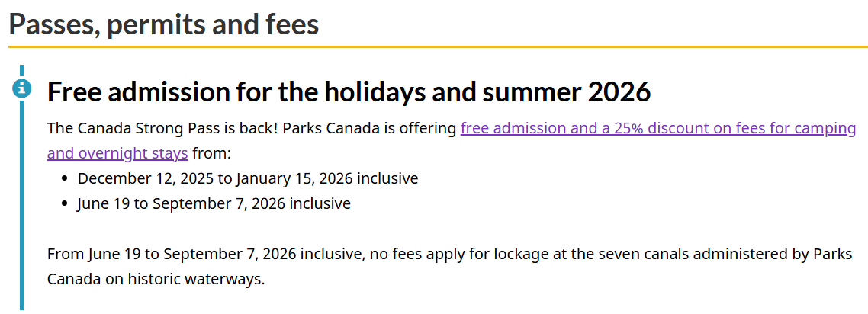The image size is (868, 314).
Task: Click the yellow line under the page heading
Action: click(438, 47)
